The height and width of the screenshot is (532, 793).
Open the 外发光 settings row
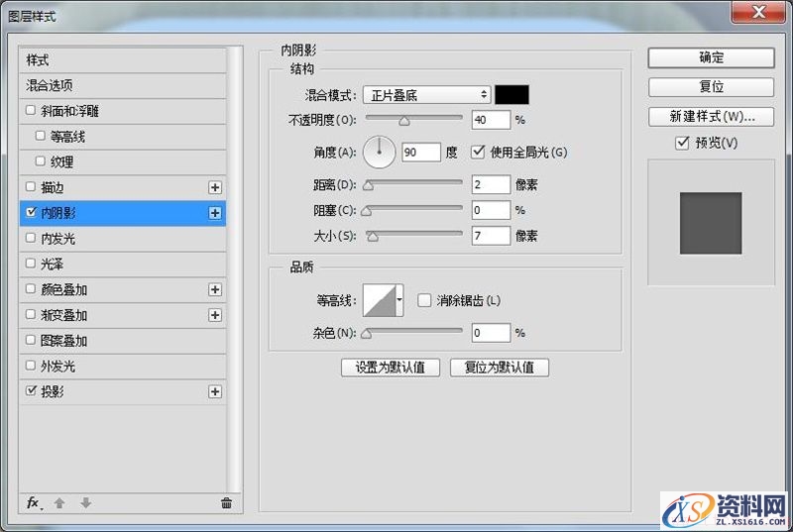coord(123,367)
